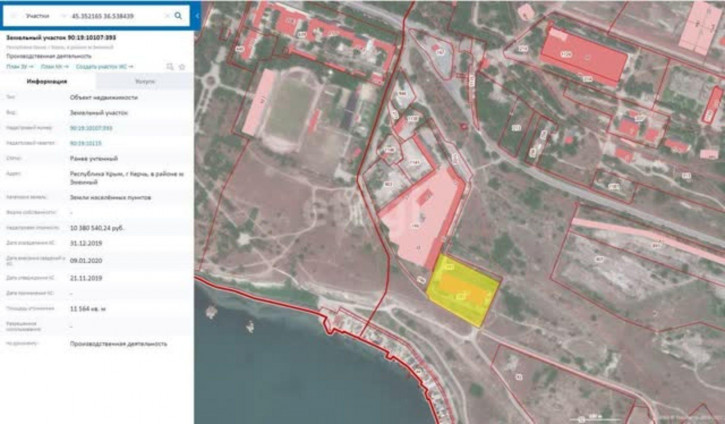The width and height of the screenshot is (725, 424).
Task: Click the red warehouse building in upper right
Action: [584, 56]
